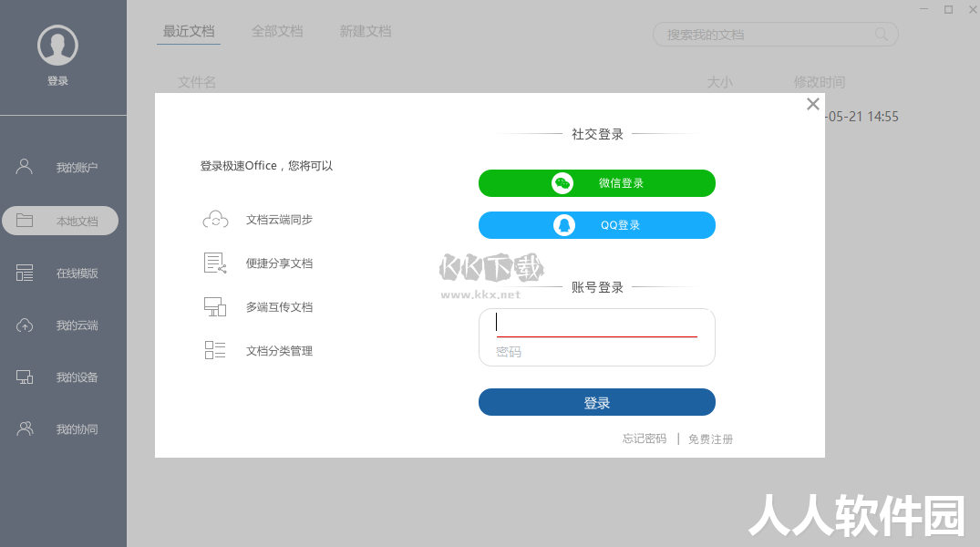Viewport: 980px width, 547px height.
Task: Log in with QQ (QQ登录)
Action: click(597, 225)
